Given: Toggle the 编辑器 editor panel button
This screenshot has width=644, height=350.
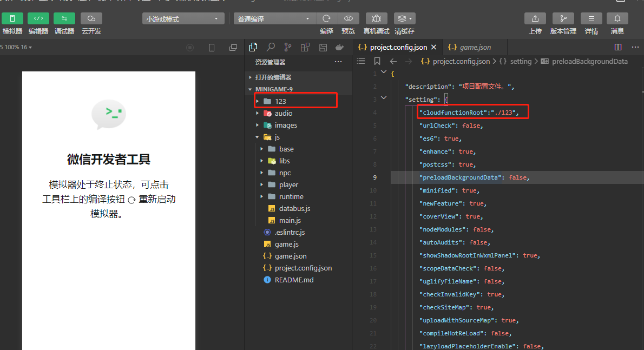Looking at the screenshot, I should (x=38, y=18).
